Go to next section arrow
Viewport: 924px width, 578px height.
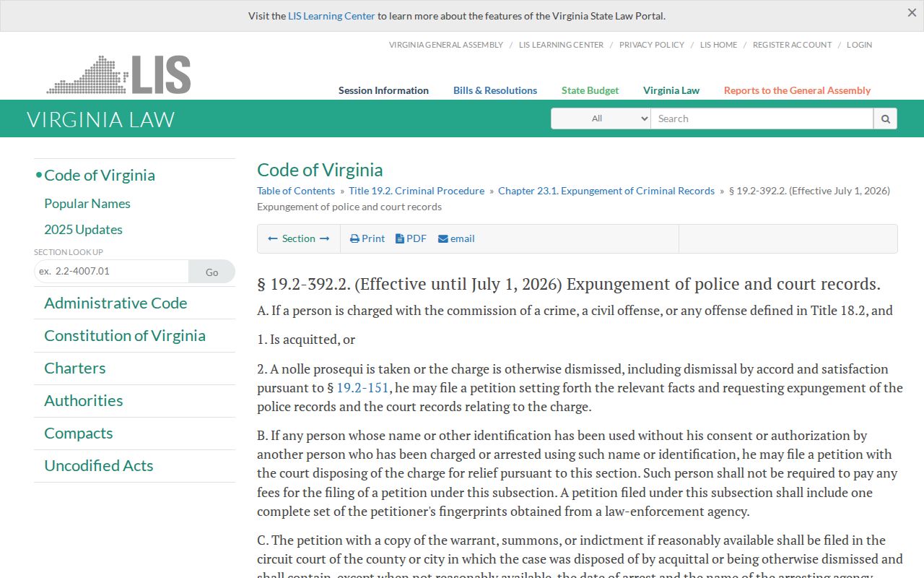[325, 238]
